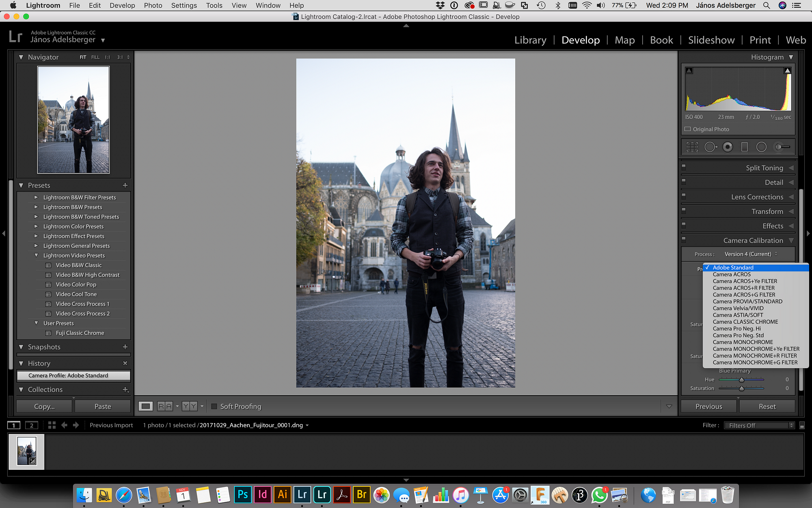This screenshot has width=812, height=508.
Task: Switch to the Library module
Action: click(x=530, y=40)
